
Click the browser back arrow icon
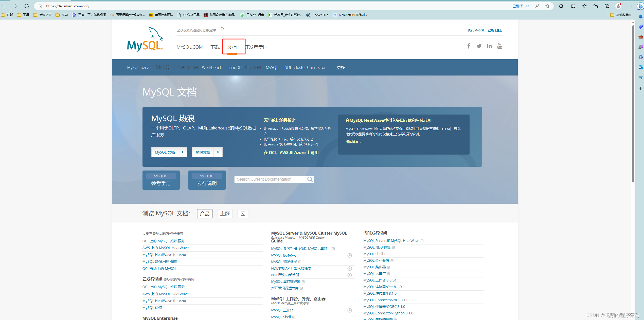pos(6,6)
